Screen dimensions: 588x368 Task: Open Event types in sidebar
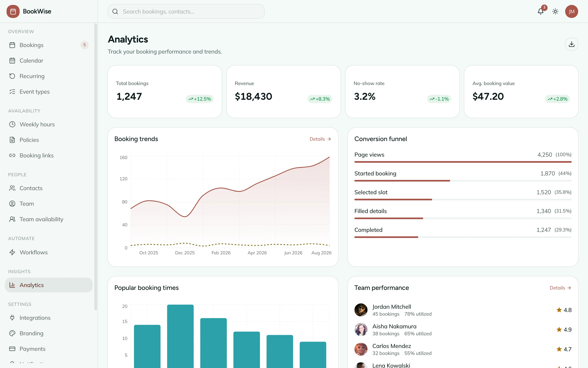click(x=49, y=92)
